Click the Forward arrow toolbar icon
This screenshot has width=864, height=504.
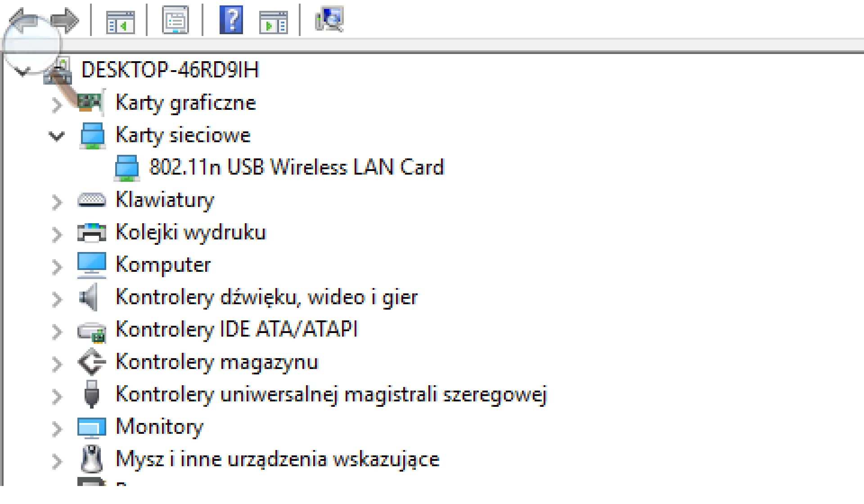pyautogui.click(x=64, y=21)
